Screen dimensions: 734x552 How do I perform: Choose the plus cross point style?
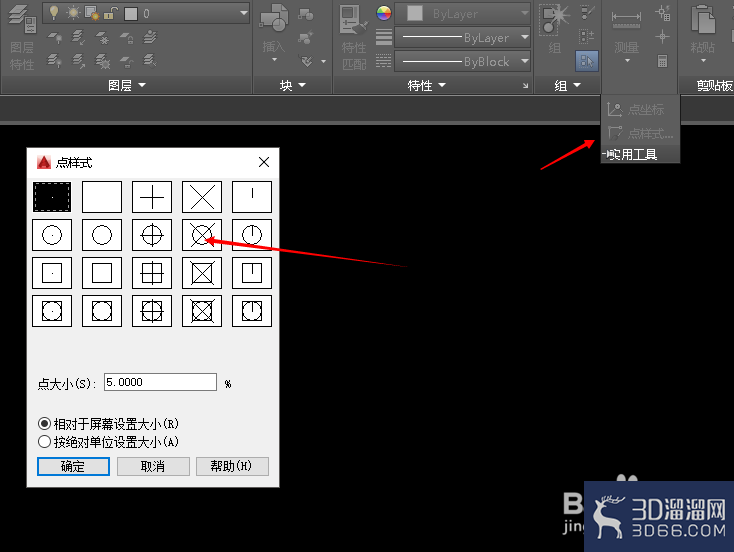(x=152, y=197)
